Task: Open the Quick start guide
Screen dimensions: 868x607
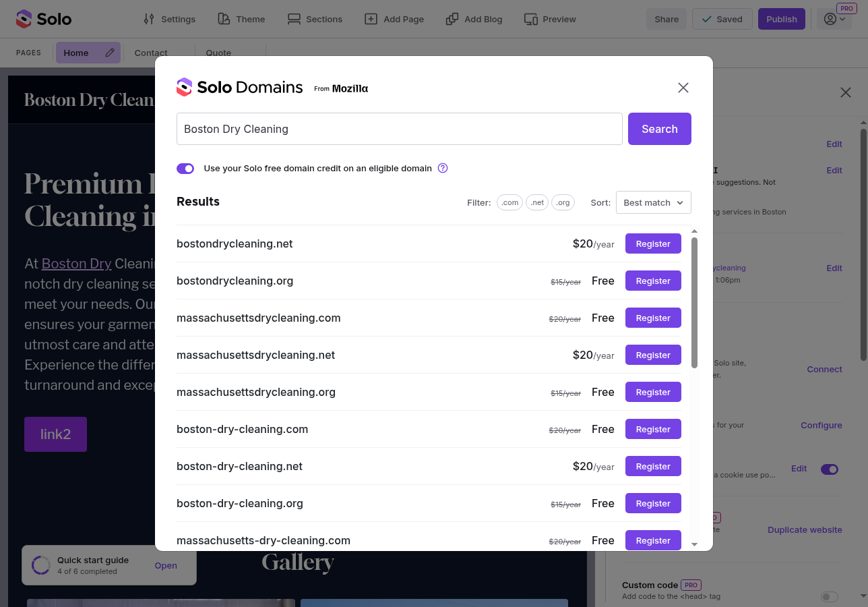Action: pyautogui.click(x=166, y=565)
